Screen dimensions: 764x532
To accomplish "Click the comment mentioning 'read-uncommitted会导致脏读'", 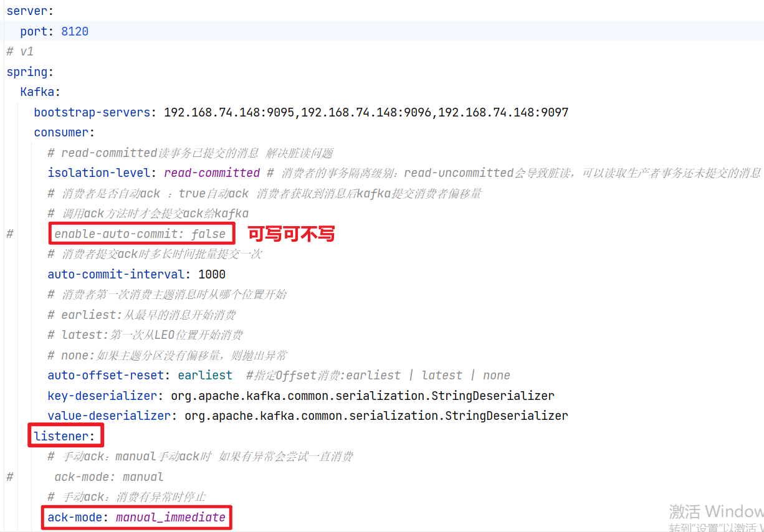I will (x=514, y=173).
